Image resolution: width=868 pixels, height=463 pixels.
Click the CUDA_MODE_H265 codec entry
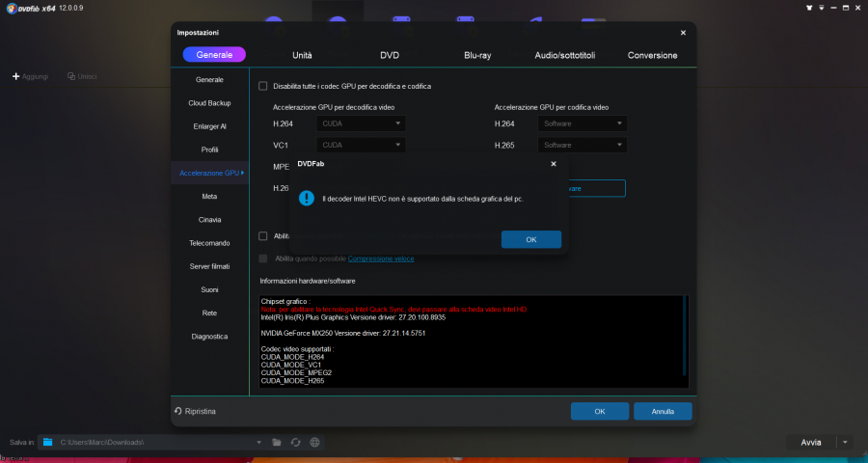click(293, 381)
